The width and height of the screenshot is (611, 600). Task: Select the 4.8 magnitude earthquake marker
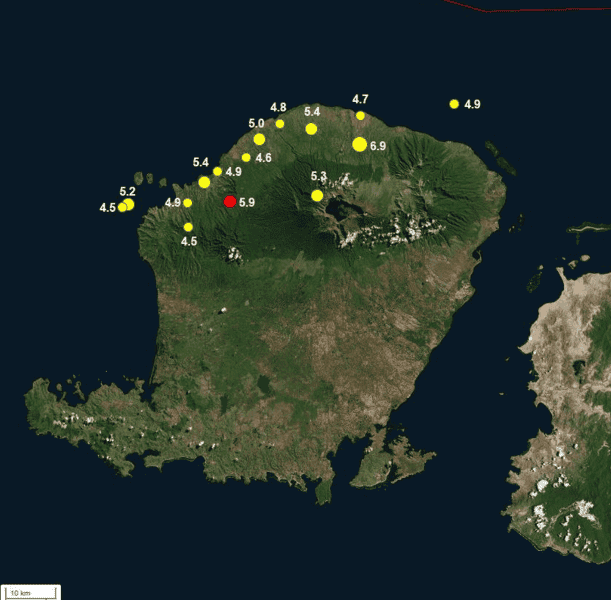point(280,124)
